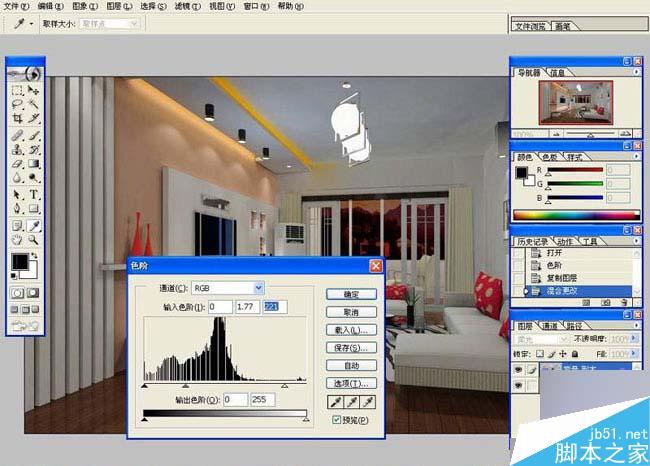
Task: Select the Blur tool
Action: 17,177
